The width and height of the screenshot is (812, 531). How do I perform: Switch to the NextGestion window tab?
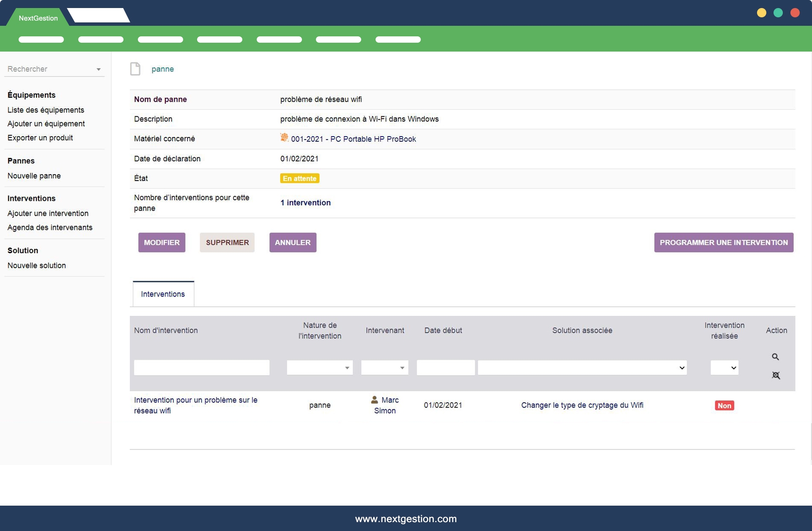[38, 18]
